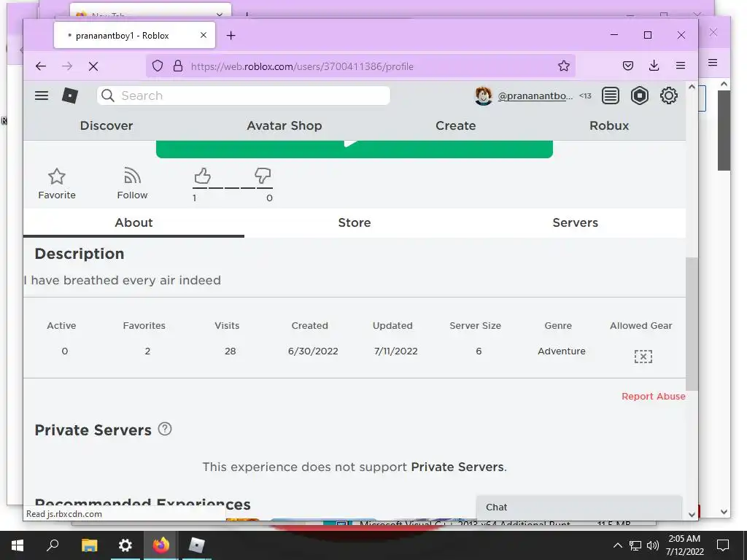Image resolution: width=747 pixels, height=560 pixels.
Task: Switch to the Store tab
Action: tap(355, 222)
